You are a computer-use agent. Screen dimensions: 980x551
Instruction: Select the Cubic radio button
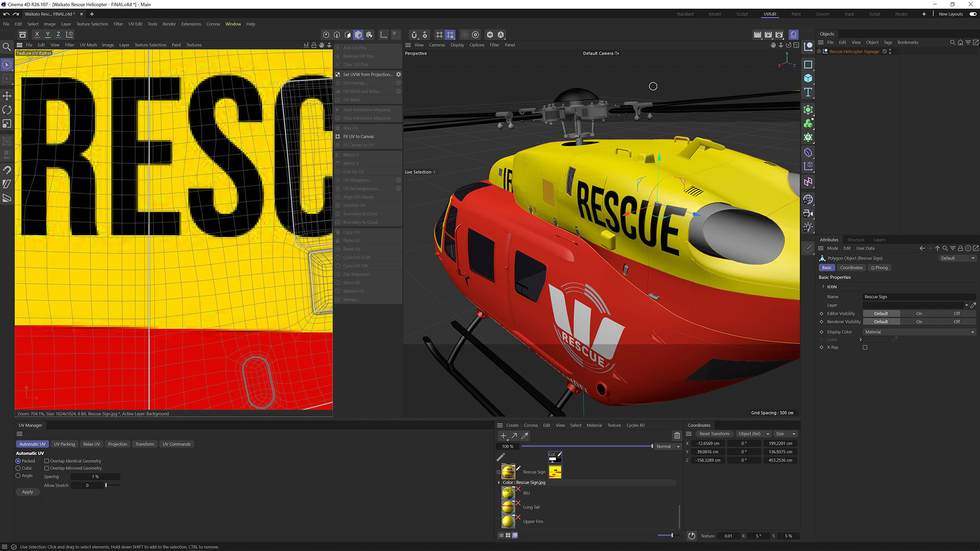click(x=18, y=468)
